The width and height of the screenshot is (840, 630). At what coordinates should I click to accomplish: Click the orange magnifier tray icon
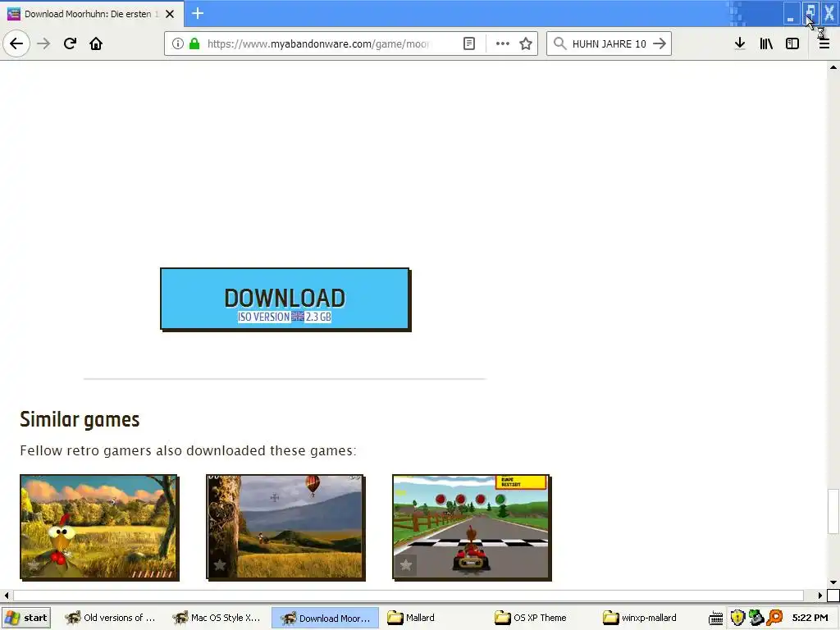click(x=774, y=618)
